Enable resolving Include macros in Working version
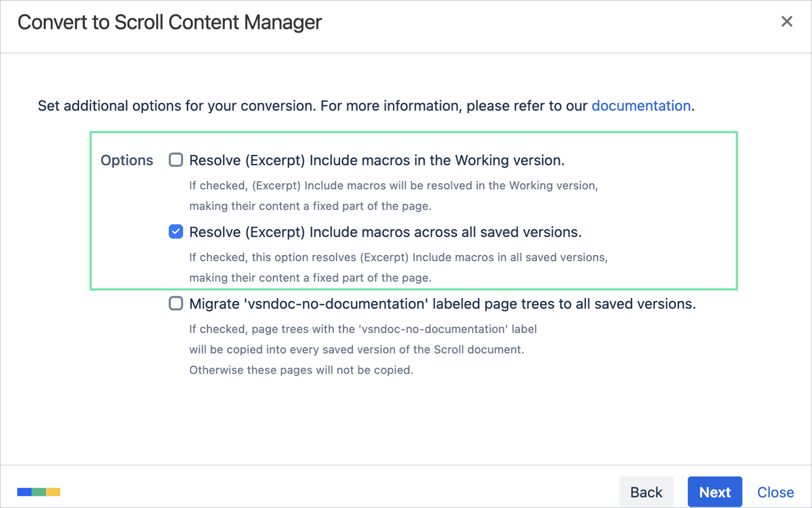The height and width of the screenshot is (508, 812). (176, 160)
